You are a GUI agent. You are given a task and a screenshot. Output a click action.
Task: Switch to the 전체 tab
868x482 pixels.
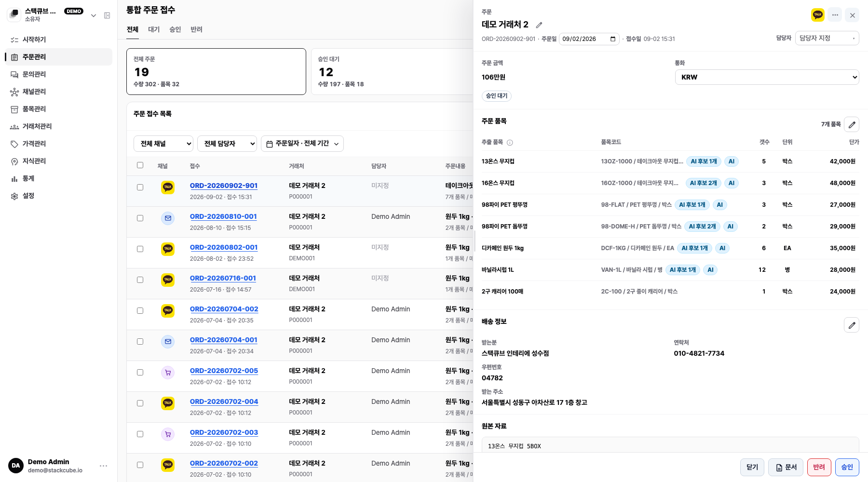pos(133,29)
